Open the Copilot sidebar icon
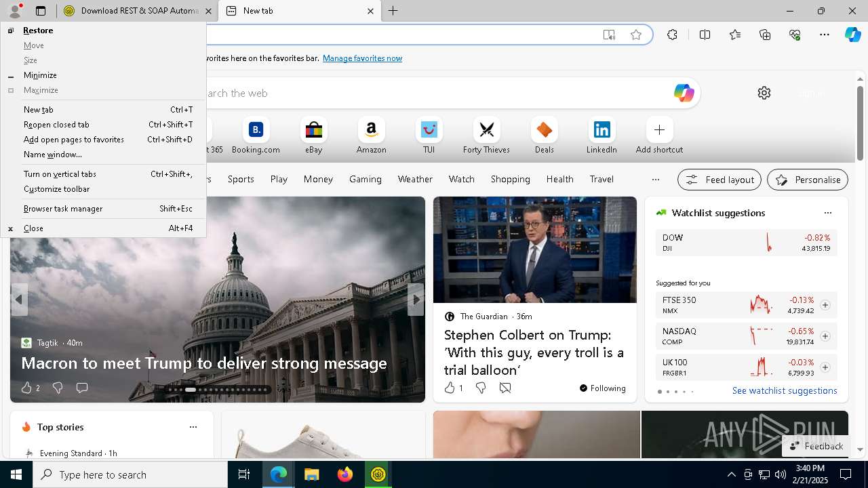This screenshot has height=488, width=868. point(852,35)
